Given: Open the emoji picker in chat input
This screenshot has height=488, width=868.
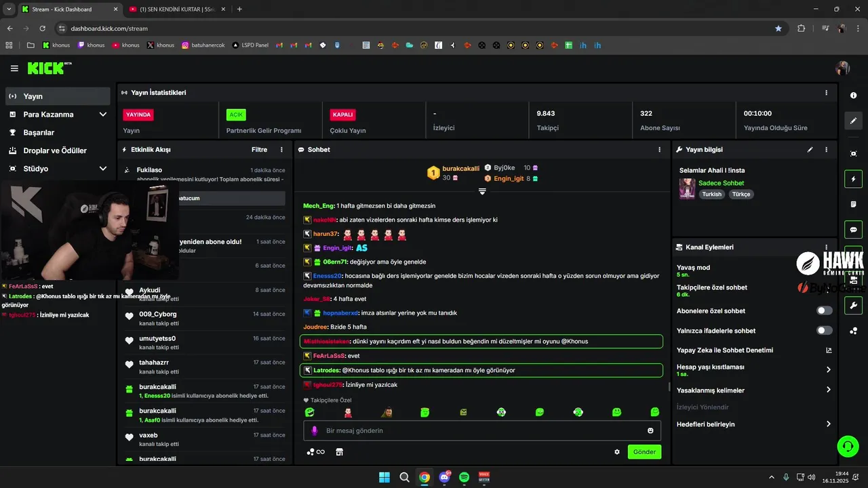Looking at the screenshot, I should click(x=650, y=430).
